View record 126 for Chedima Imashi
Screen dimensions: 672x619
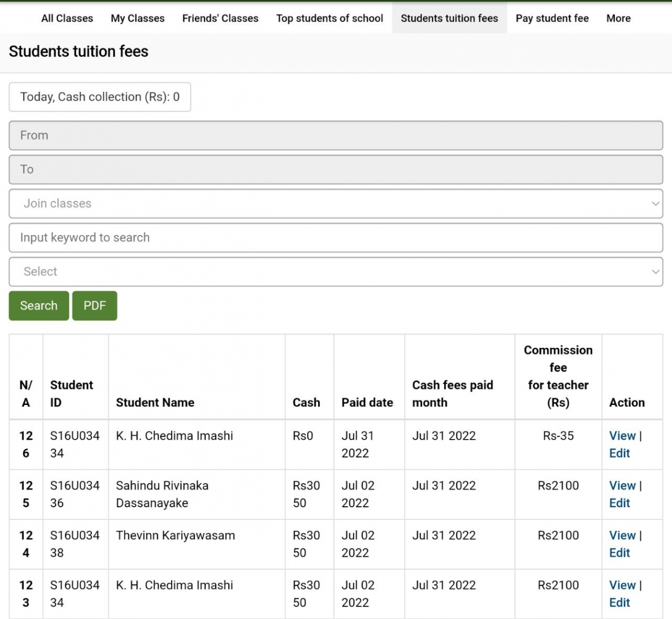[x=622, y=436]
